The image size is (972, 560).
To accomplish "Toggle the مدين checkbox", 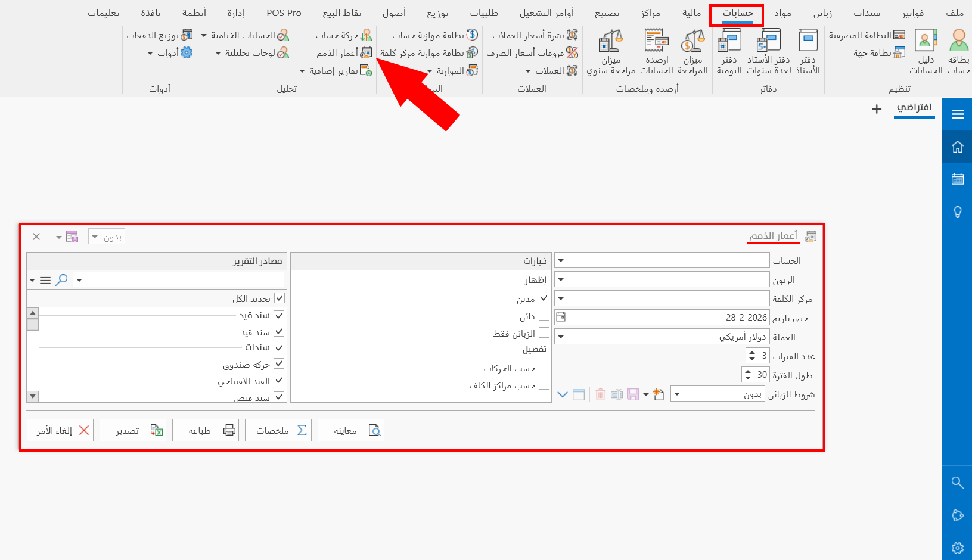I will tap(544, 298).
